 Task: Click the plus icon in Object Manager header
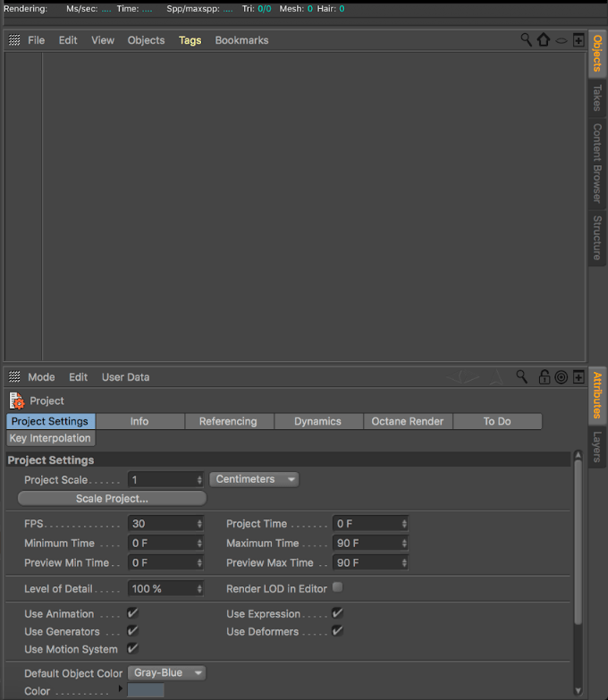point(578,40)
